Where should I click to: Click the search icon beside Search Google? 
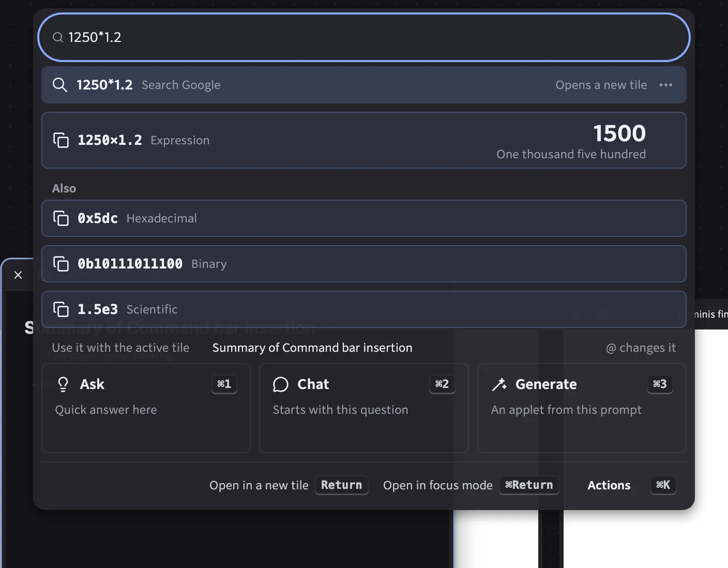click(x=60, y=85)
